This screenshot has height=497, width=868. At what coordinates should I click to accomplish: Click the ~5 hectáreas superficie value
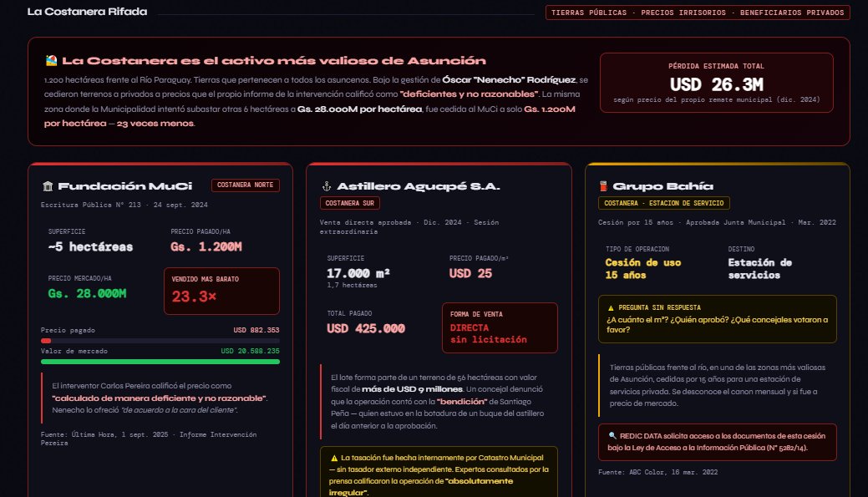pos(90,247)
